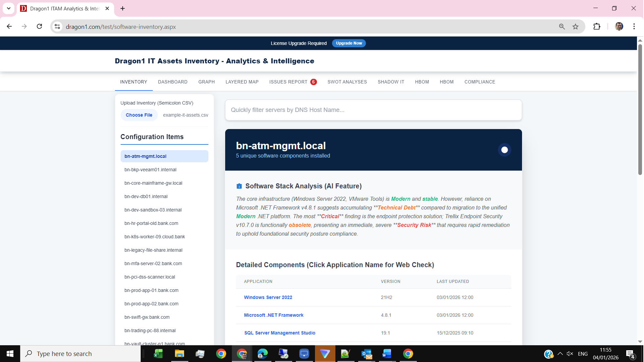Click the Chrome profile avatar icon
The width and height of the screenshot is (644, 362).
(x=619, y=26)
